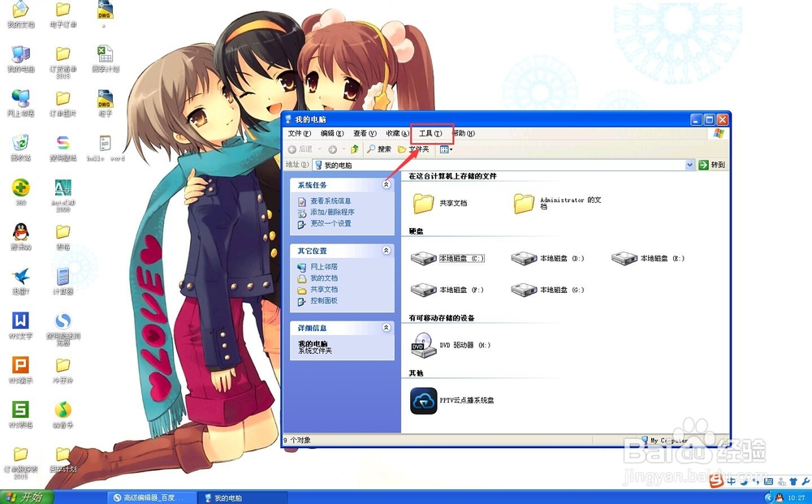
Task: Click the 10:27 system clock
Action: [x=797, y=498]
